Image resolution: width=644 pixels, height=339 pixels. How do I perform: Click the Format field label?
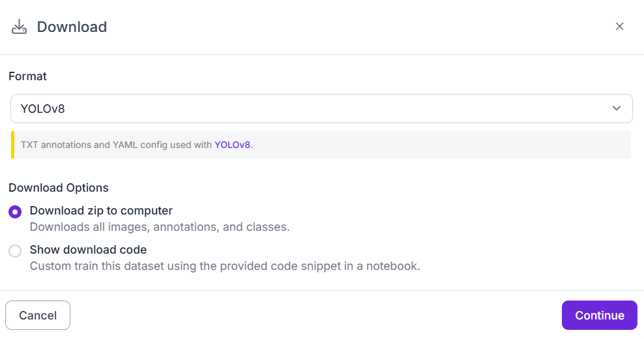27,76
